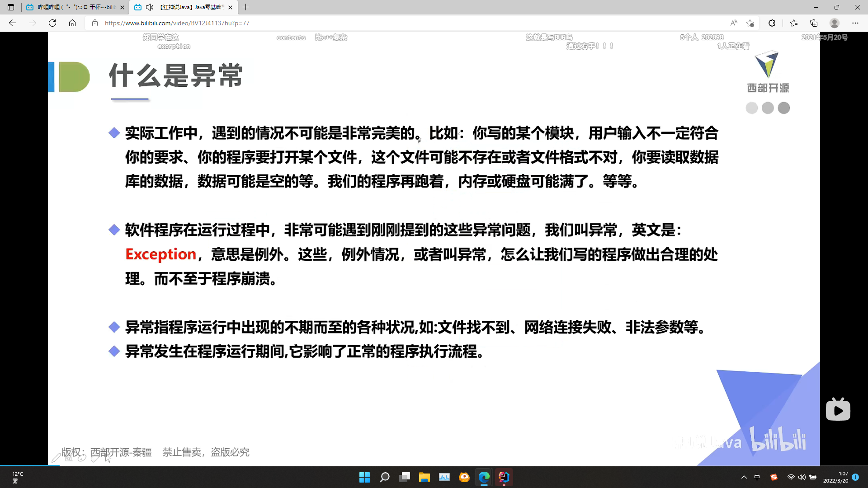Open the Extensions puzzle icon
The image size is (868, 488).
click(x=772, y=23)
